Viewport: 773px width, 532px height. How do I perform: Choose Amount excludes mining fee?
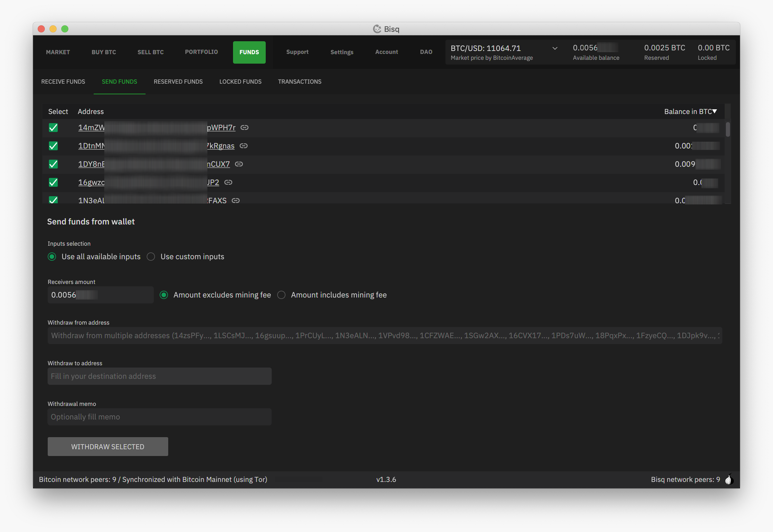click(x=164, y=295)
